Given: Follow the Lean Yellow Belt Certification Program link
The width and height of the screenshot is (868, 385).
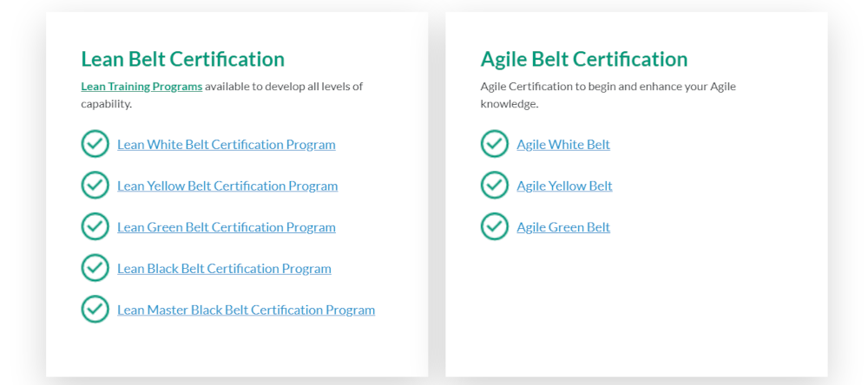Looking at the screenshot, I should 227,186.
